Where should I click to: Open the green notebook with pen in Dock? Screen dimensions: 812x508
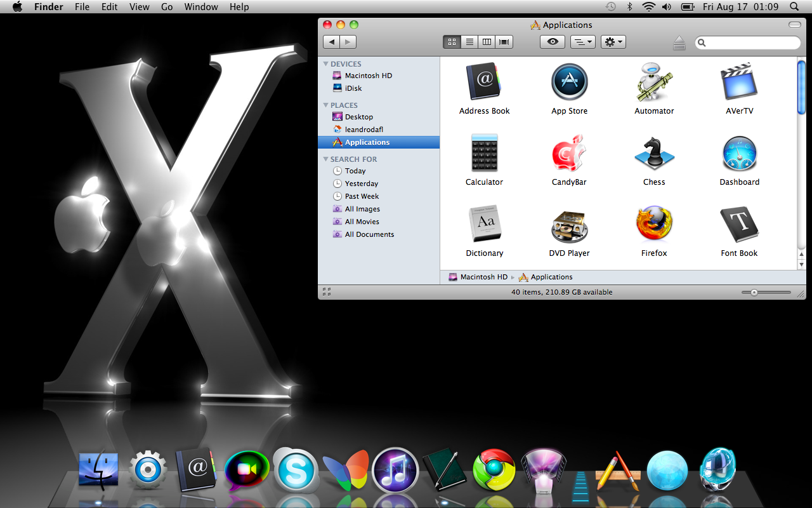coord(445,470)
